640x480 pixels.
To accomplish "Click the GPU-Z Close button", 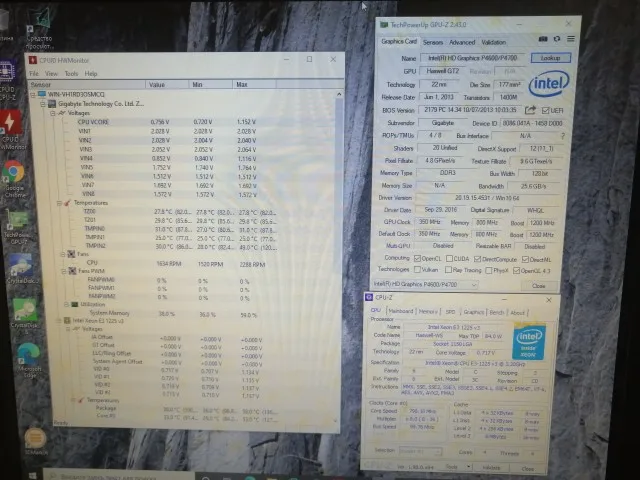I will click(x=538, y=286).
